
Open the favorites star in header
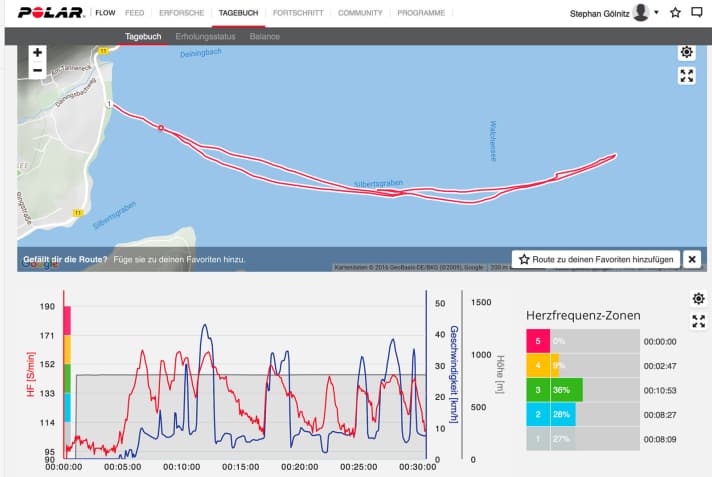(x=675, y=13)
